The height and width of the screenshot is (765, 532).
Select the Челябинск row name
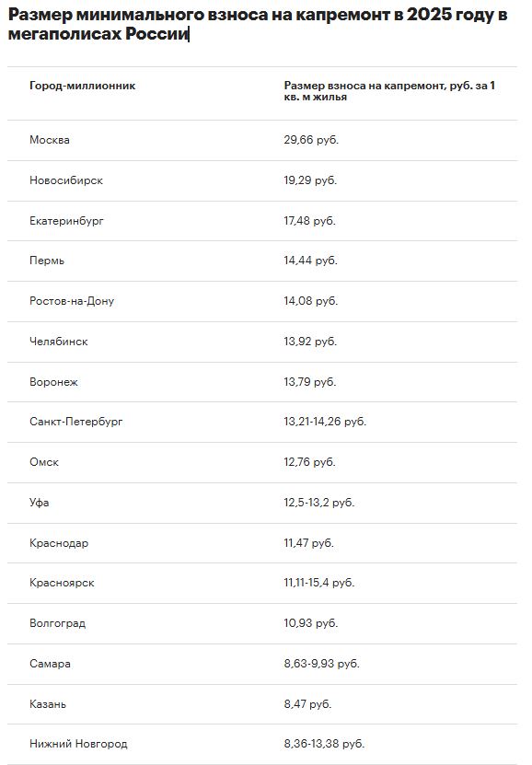[59, 342]
